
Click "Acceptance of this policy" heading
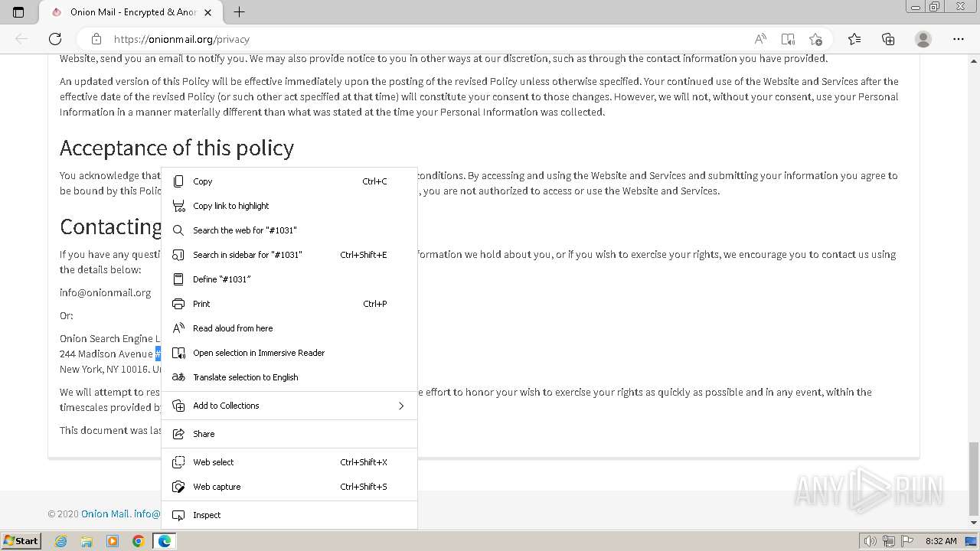click(x=177, y=148)
